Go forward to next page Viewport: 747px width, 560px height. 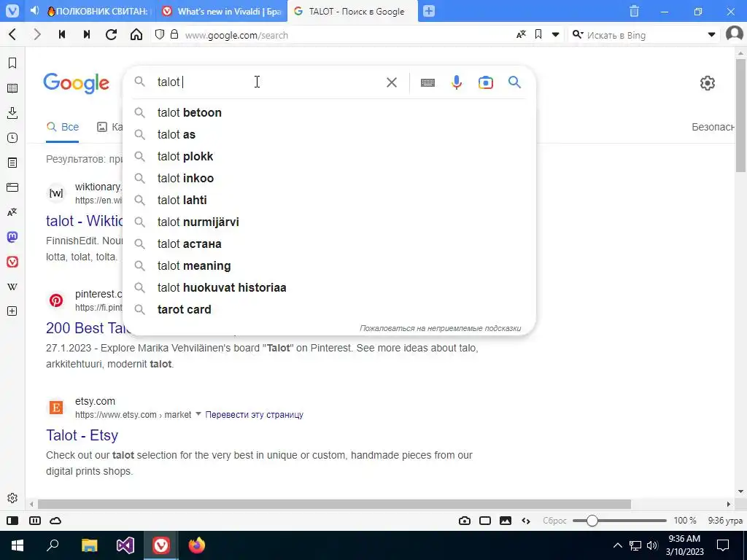coord(37,34)
